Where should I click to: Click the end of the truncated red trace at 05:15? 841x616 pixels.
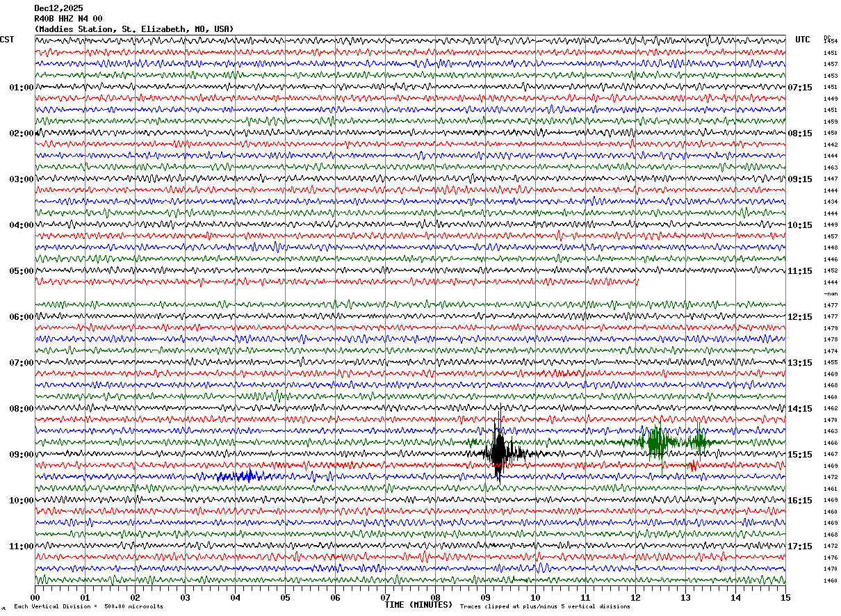637,282
